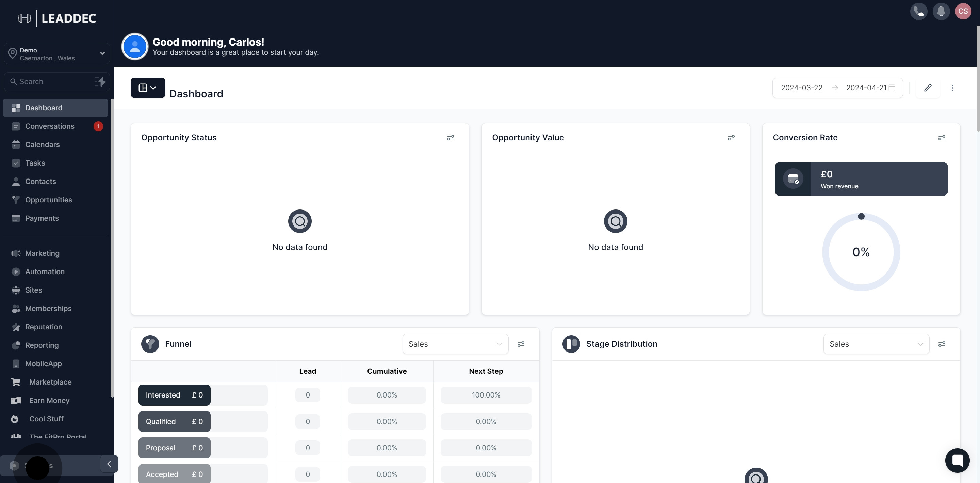Open the Funnel Sales pipeline dropdown
This screenshot has height=483, width=980.
pyautogui.click(x=455, y=344)
